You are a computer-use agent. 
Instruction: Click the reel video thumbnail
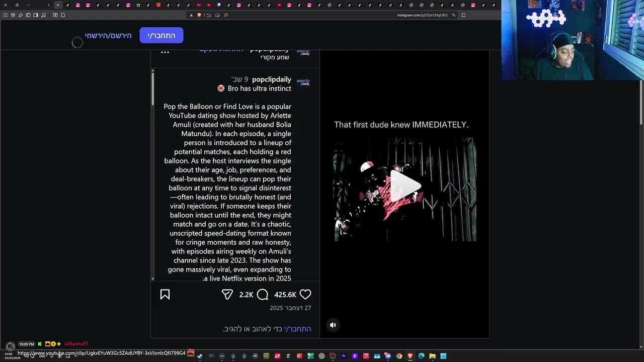tap(406, 189)
